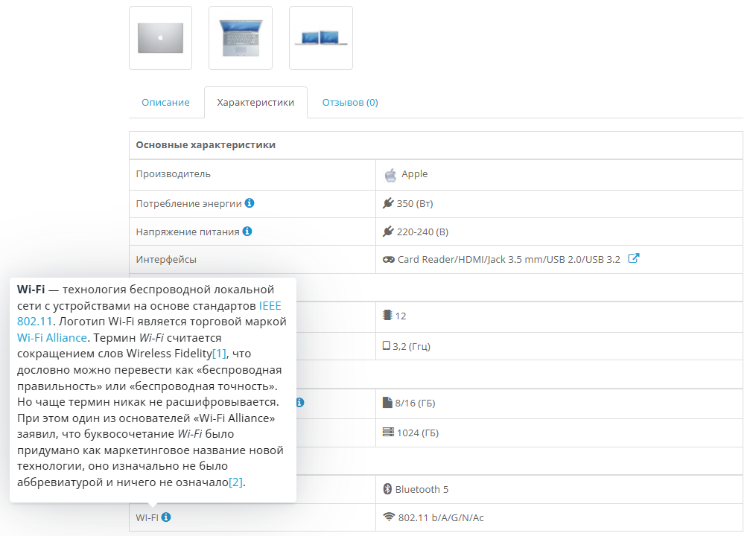Click the Напряжение питания label
Viewport: 756px width, 536px height.
click(188, 232)
